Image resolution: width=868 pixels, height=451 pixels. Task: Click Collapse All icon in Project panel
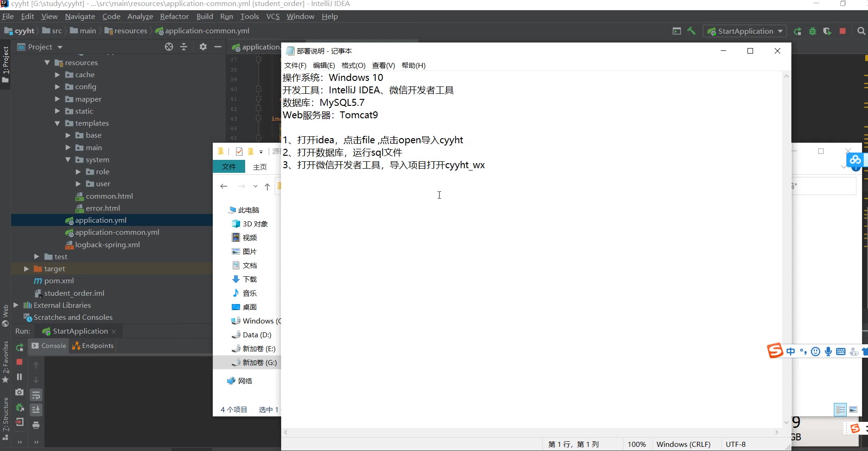[x=184, y=47]
